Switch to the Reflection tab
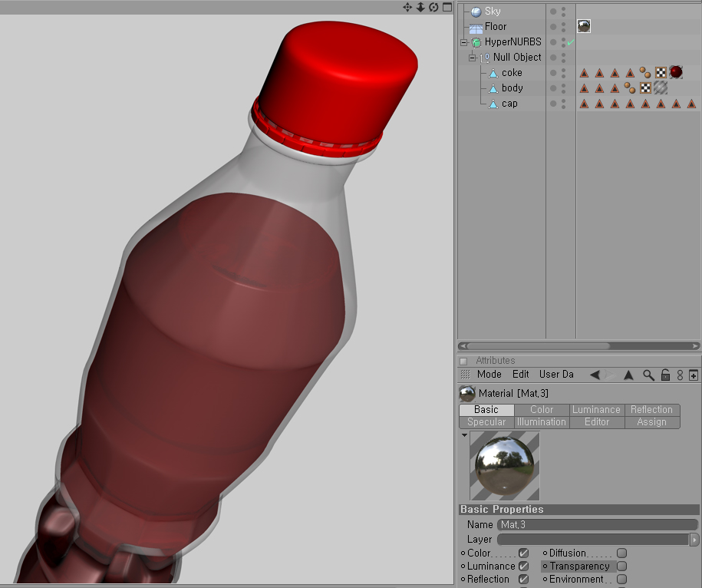The height and width of the screenshot is (588, 702). 652,410
